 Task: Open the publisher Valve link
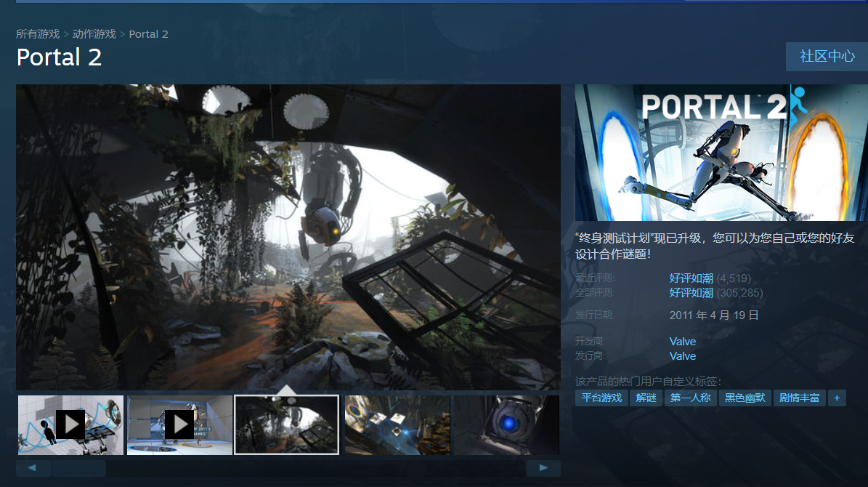683,355
